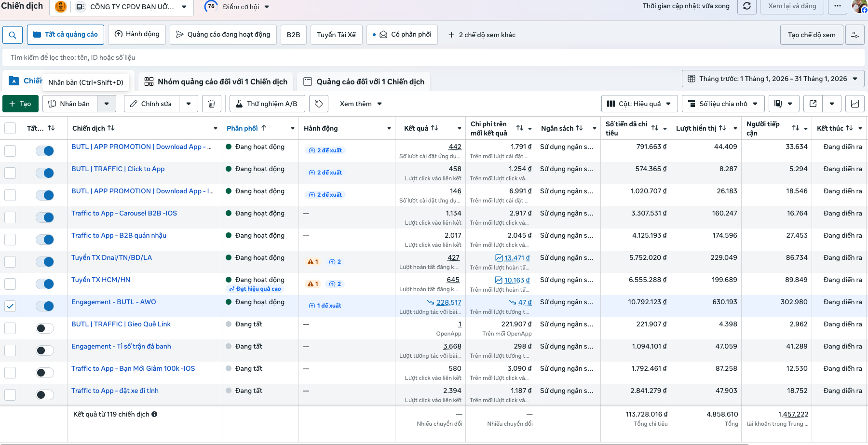The width and height of the screenshot is (868, 445).
Task: Open the three-dot more options menu
Action: (x=837, y=6)
